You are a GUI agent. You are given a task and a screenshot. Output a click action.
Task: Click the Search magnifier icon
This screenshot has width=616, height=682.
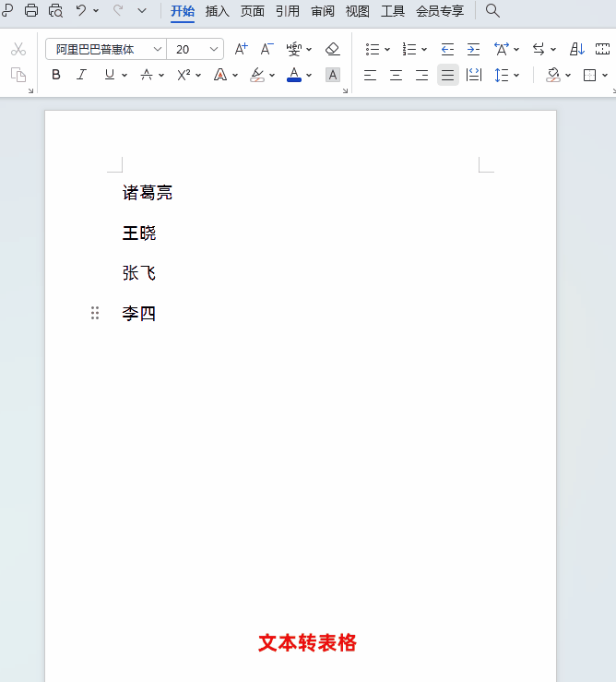[492, 11]
